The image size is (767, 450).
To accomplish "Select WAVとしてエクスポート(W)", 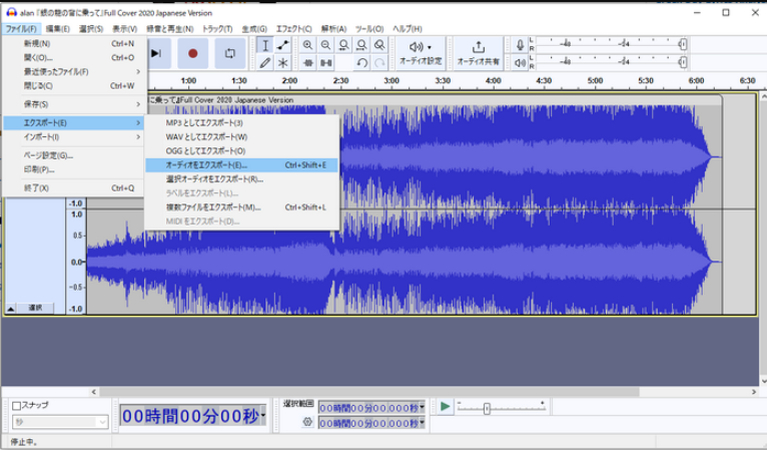I will point(242,137).
